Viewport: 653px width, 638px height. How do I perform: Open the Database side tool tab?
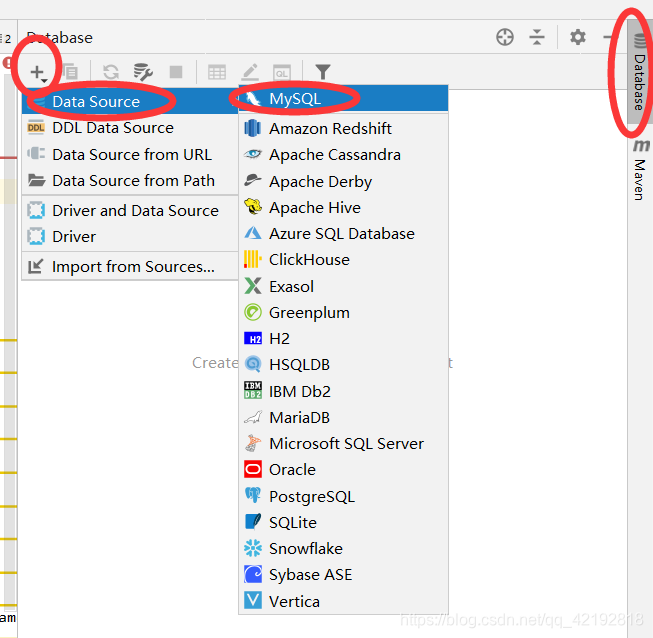tap(640, 72)
